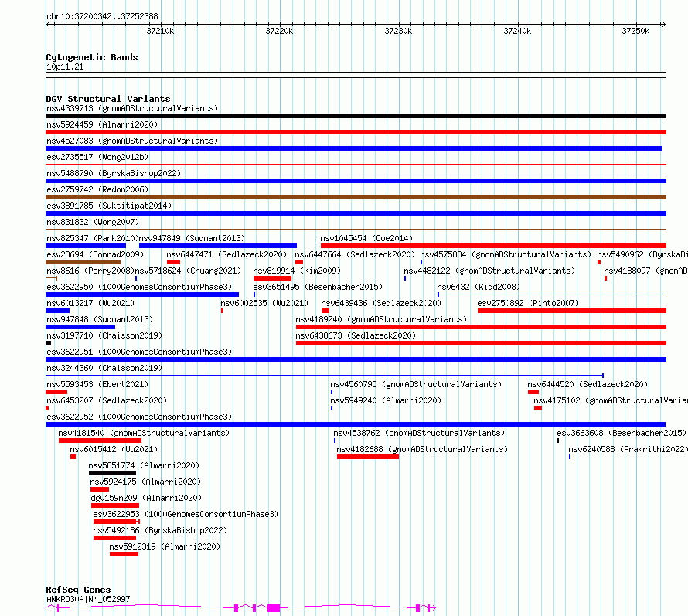688x616 pixels.
Task: Select nsv4482122 gnomAD variant label
Action: tap(489, 271)
